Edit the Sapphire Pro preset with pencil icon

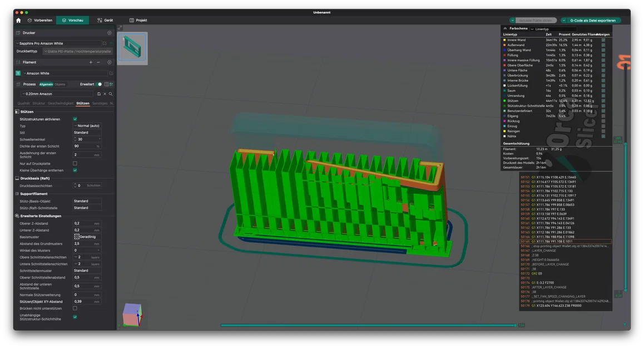pyautogui.click(x=105, y=43)
